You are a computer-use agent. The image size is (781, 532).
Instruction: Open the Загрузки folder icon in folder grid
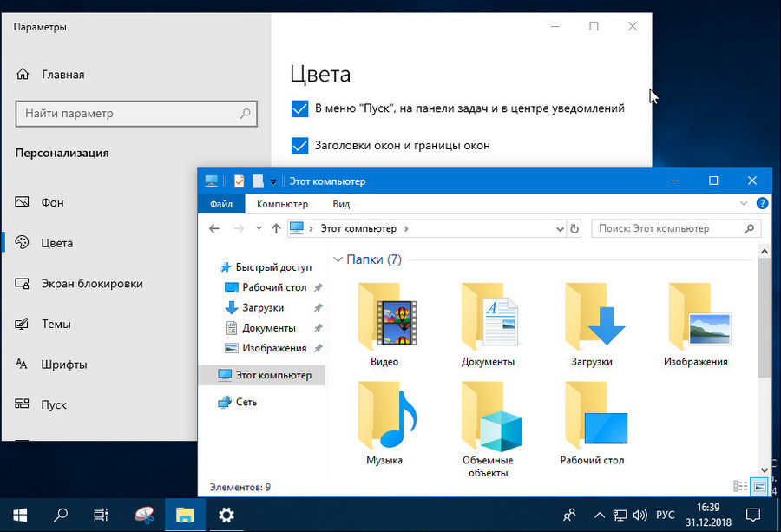click(593, 324)
